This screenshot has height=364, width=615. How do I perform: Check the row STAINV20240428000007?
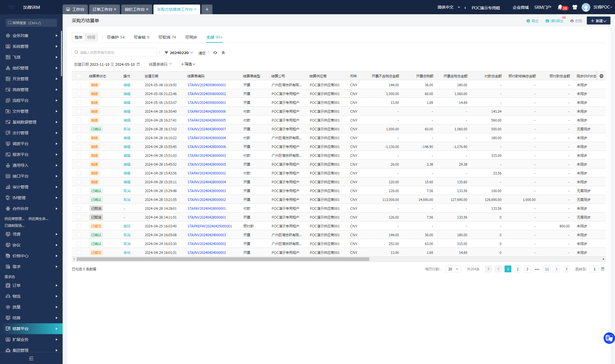(x=79, y=129)
